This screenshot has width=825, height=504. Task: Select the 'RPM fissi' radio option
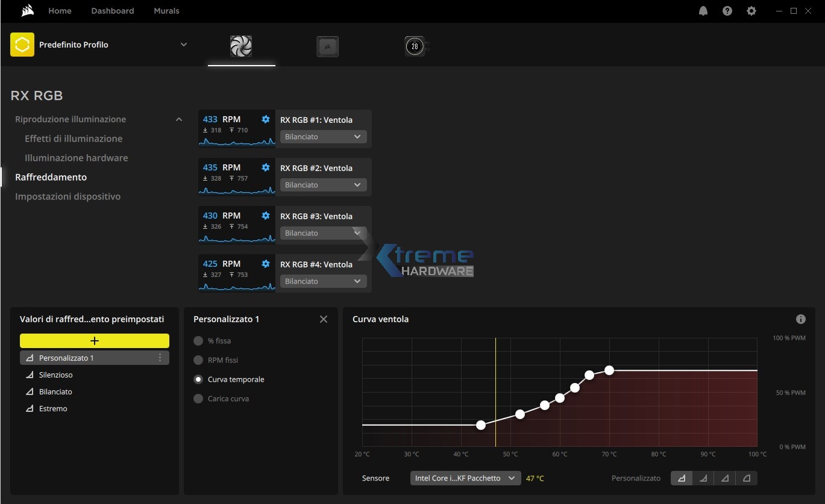198,360
